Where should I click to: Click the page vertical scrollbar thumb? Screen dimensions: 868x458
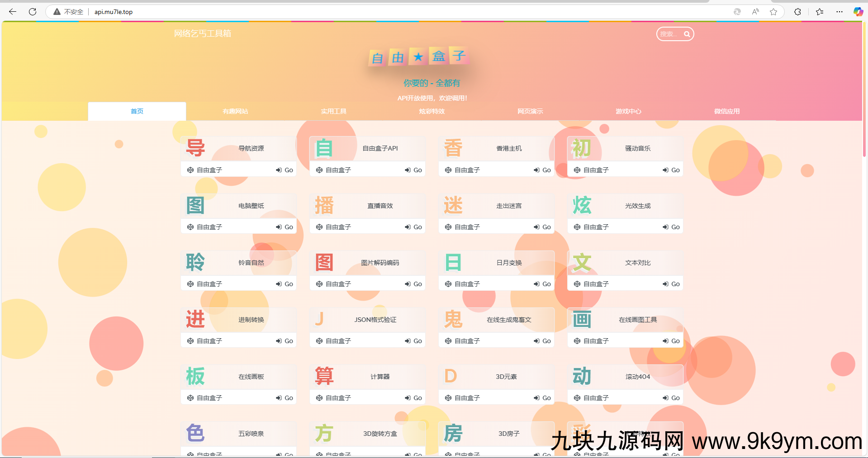pyautogui.click(x=864, y=89)
